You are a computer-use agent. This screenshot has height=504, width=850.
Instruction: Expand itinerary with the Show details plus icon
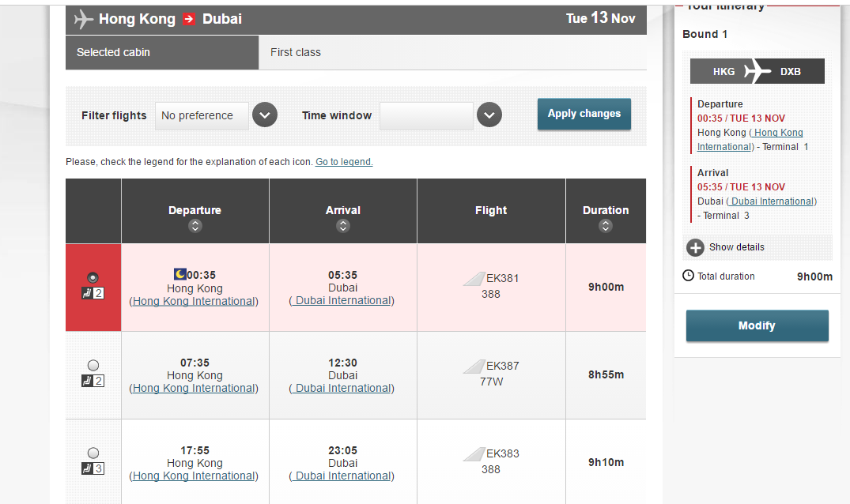point(695,247)
